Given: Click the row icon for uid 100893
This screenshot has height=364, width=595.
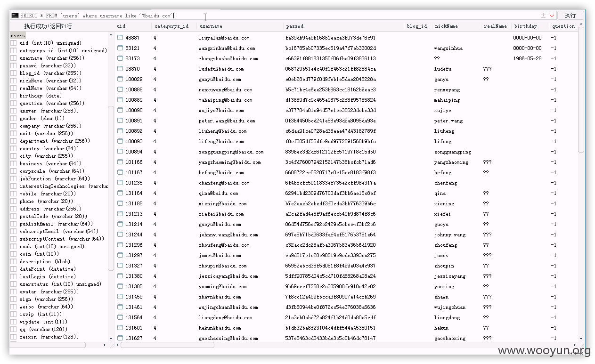Looking at the screenshot, I should 120,141.
